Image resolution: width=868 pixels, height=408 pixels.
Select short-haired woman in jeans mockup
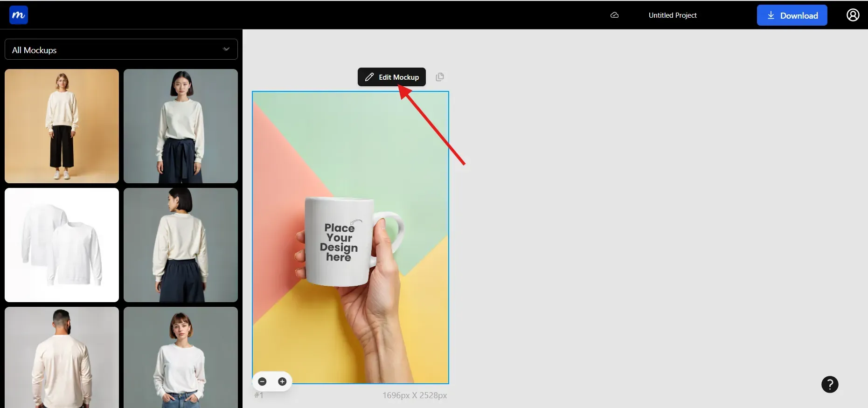[x=181, y=357]
